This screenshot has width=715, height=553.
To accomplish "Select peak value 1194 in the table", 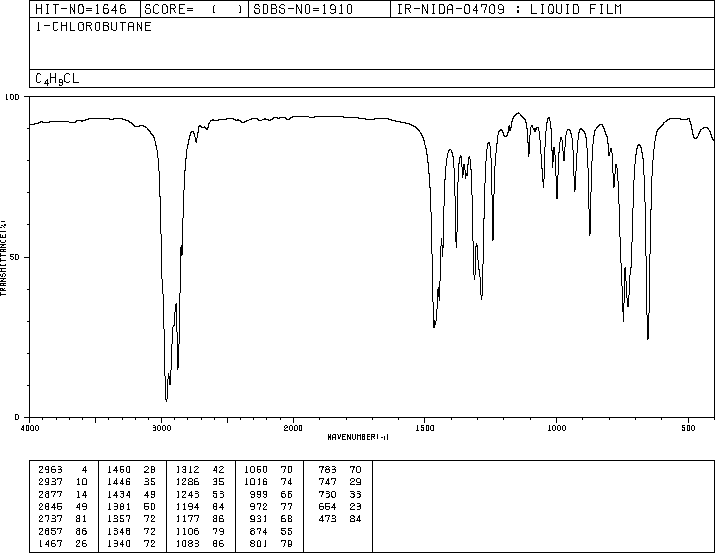I will (187, 506).
